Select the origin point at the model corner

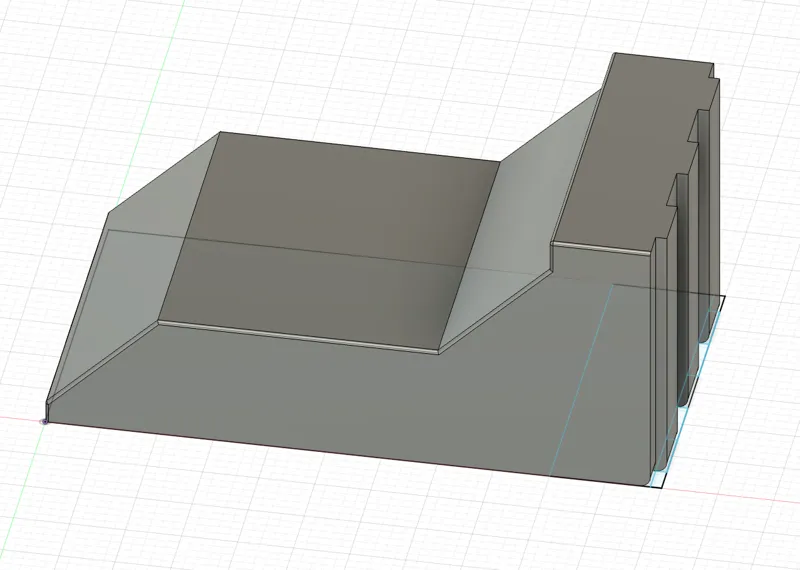coord(45,422)
